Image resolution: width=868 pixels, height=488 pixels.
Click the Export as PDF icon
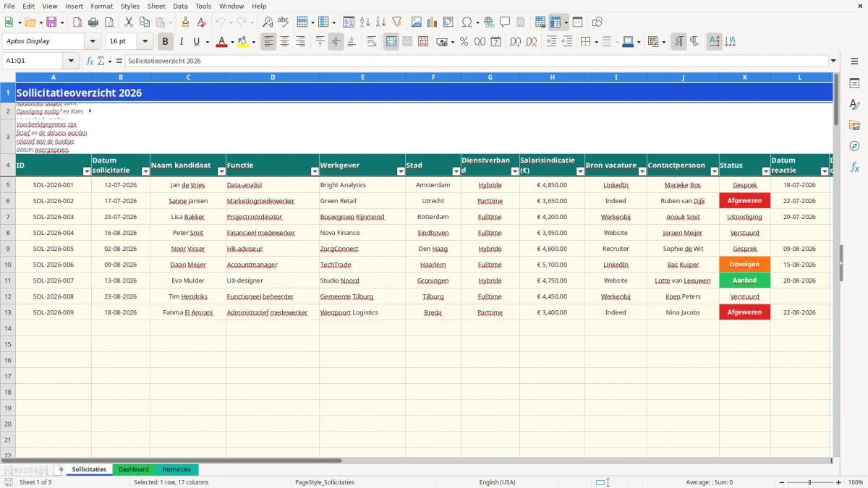(x=77, y=22)
